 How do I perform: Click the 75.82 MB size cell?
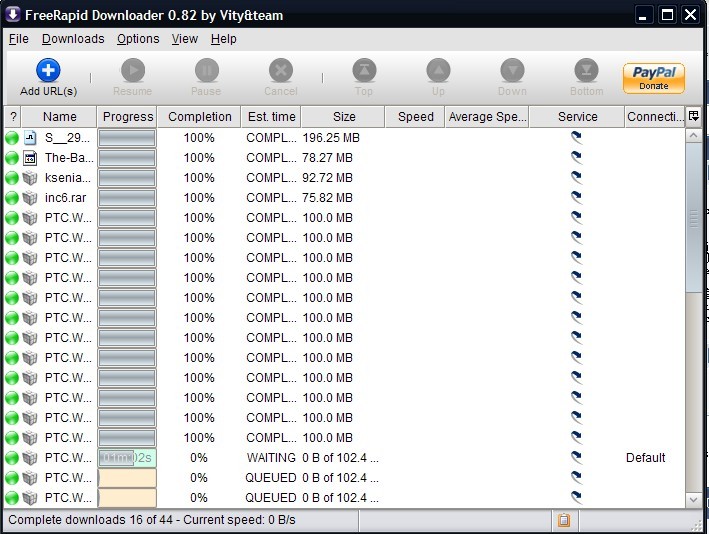[327, 198]
